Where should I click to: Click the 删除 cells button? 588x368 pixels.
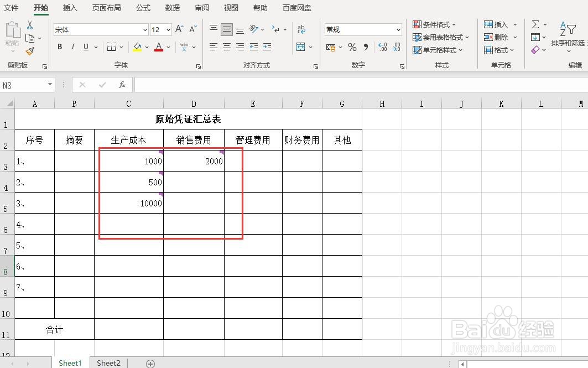click(x=500, y=37)
